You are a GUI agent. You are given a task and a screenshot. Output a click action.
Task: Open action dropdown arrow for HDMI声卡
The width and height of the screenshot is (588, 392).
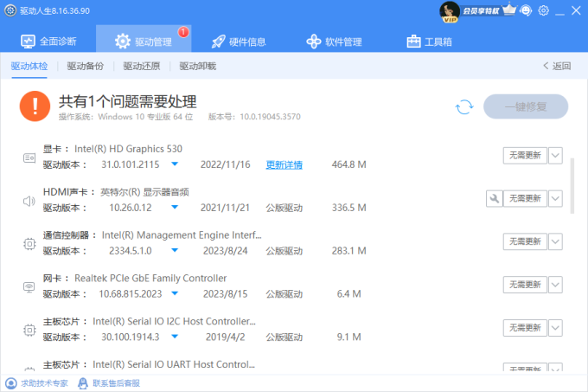point(555,198)
